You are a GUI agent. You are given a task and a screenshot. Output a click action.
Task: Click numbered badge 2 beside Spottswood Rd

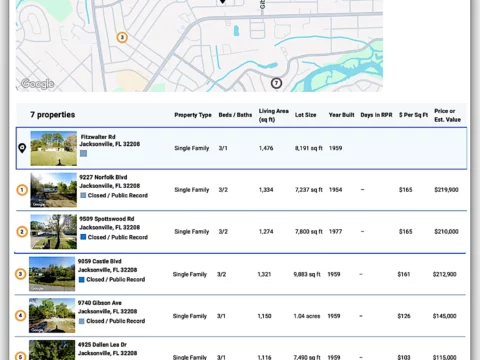coord(22,232)
